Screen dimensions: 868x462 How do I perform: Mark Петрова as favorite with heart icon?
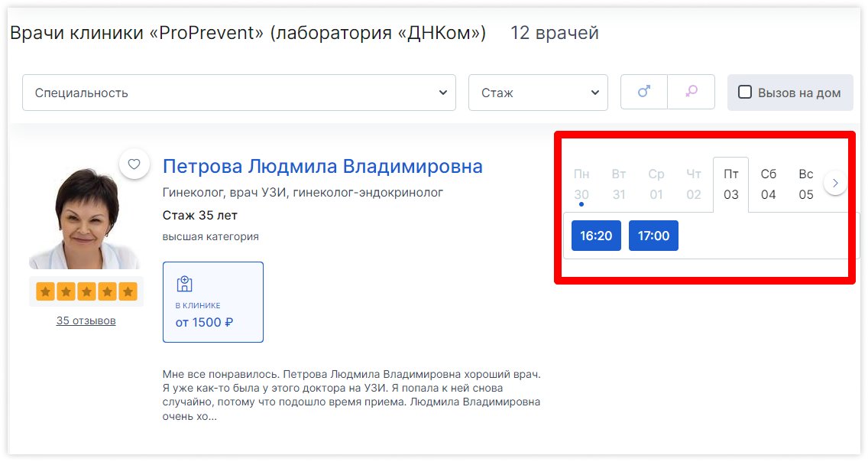[x=134, y=164]
